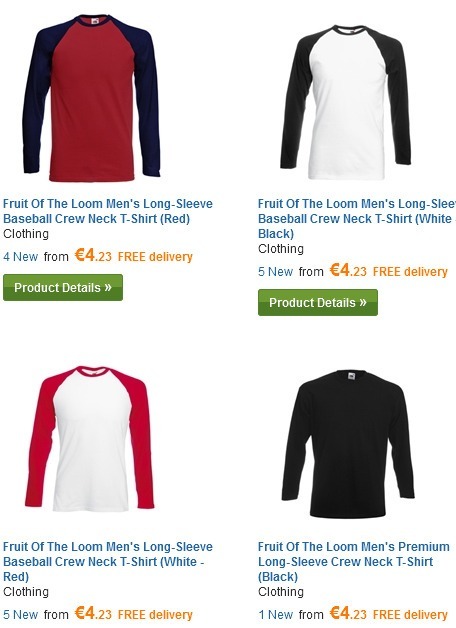
Task: Open the Baseball Crew Neck T-Shirt (Red) title link
Action: (x=108, y=211)
